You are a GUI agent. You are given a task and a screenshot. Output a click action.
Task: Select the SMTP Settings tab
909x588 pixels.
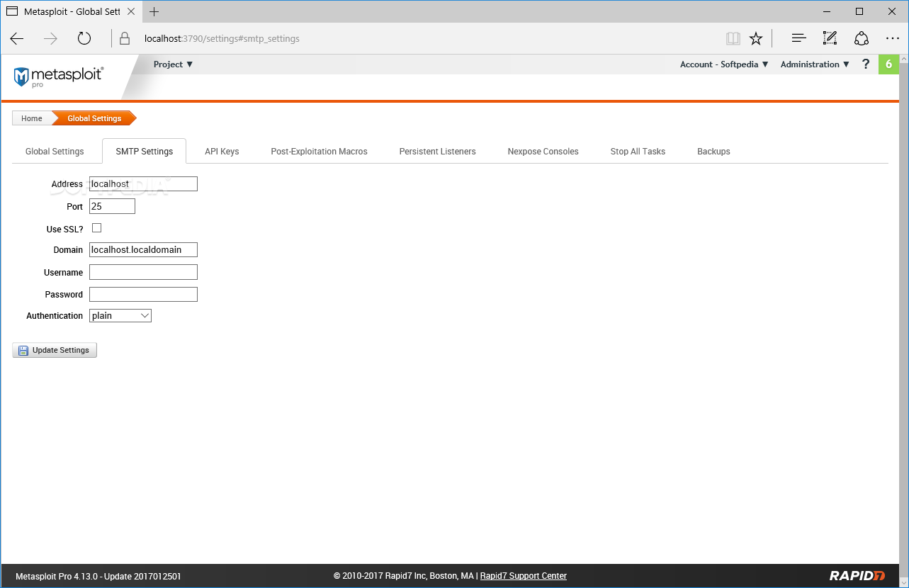pos(145,152)
